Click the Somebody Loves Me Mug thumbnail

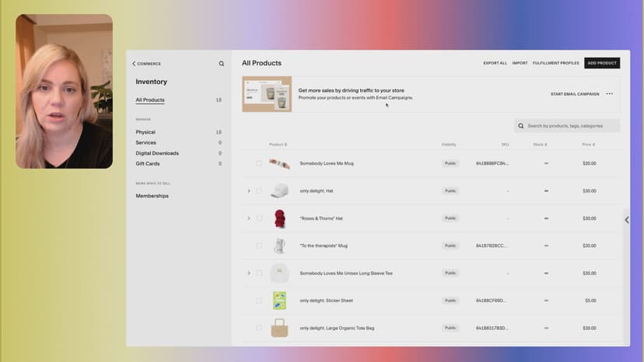point(279,164)
